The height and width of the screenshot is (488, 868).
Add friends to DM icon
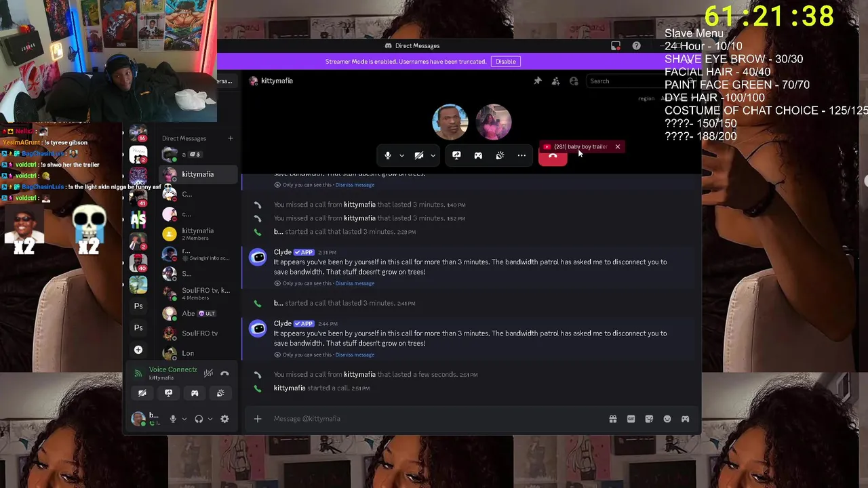(555, 81)
